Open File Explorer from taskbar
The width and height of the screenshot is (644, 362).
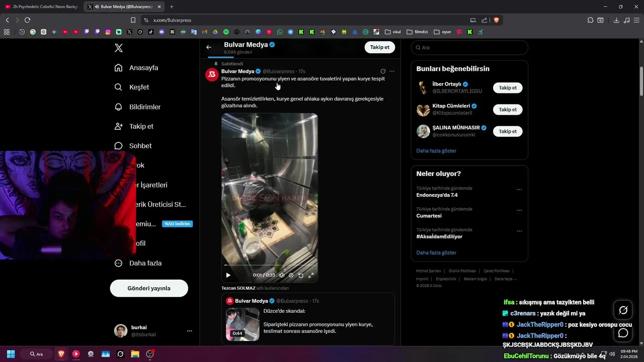click(x=135, y=354)
